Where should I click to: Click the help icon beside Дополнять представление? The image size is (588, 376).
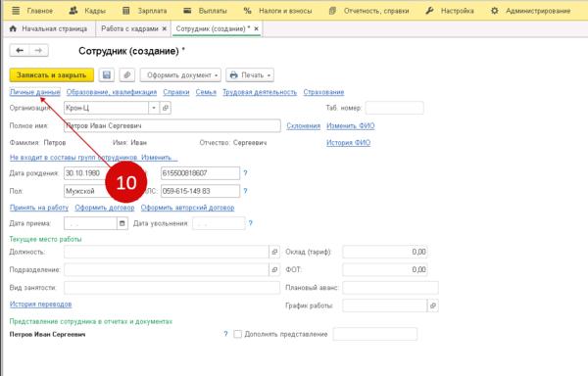(x=225, y=334)
